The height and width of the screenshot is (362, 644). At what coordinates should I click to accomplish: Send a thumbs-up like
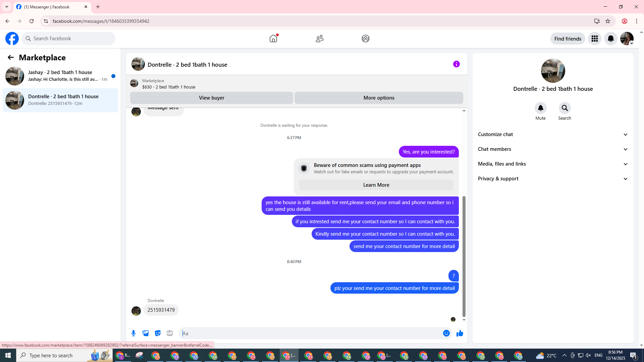[460, 333]
